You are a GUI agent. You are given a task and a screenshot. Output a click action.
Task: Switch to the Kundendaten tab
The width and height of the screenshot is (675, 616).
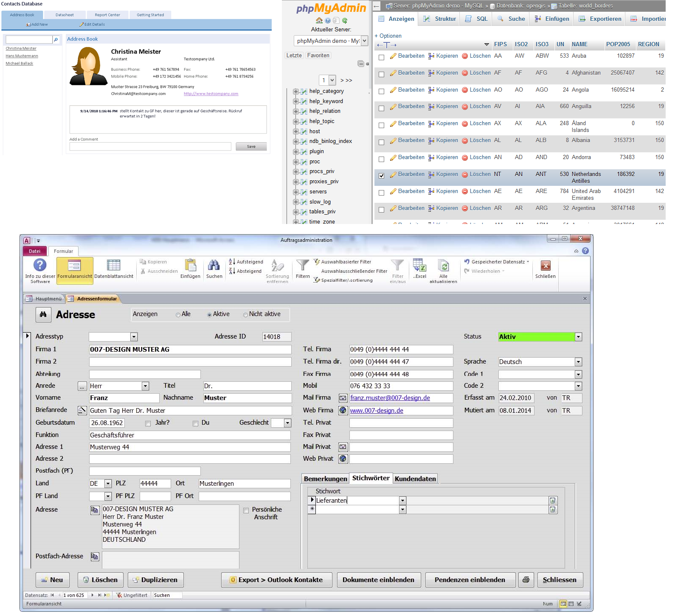(x=415, y=479)
